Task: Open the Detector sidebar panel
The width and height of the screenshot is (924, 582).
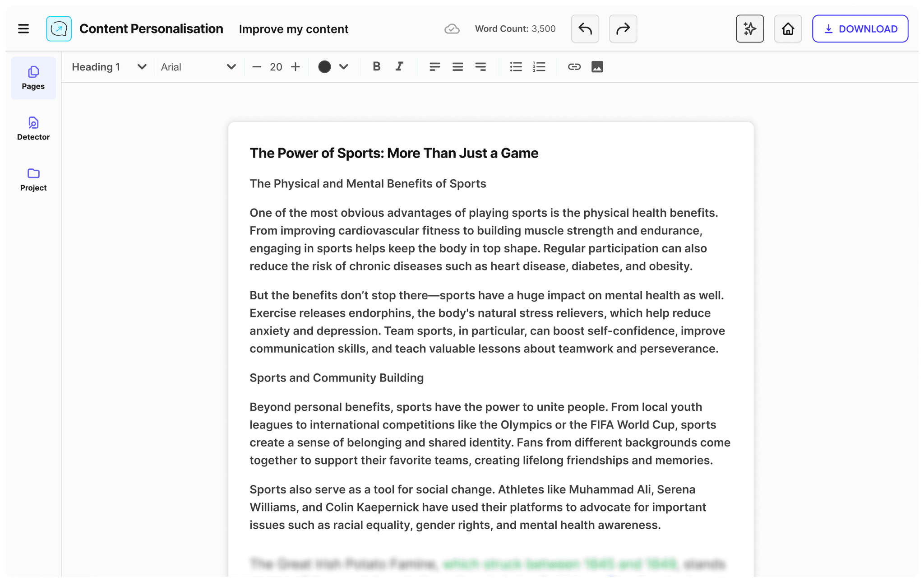Action: point(33,129)
